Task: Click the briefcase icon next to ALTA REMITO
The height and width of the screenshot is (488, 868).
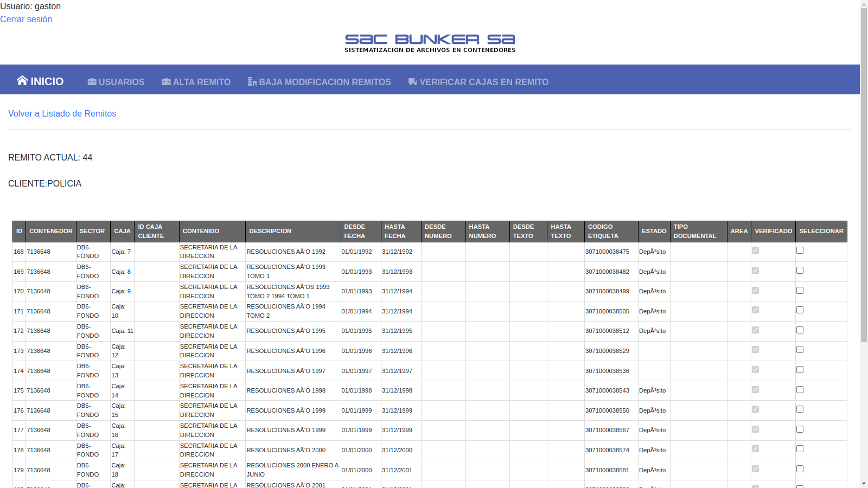Action: pyautogui.click(x=166, y=82)
